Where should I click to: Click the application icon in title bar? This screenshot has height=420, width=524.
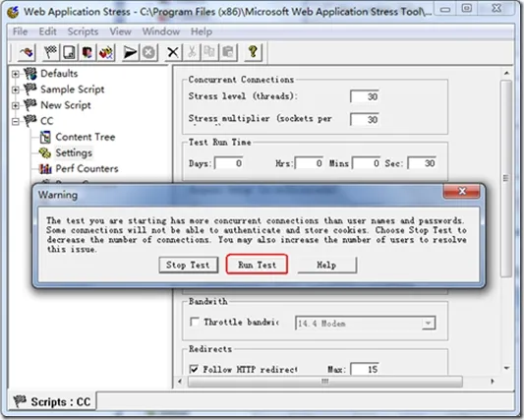click(x=13, y=12)
